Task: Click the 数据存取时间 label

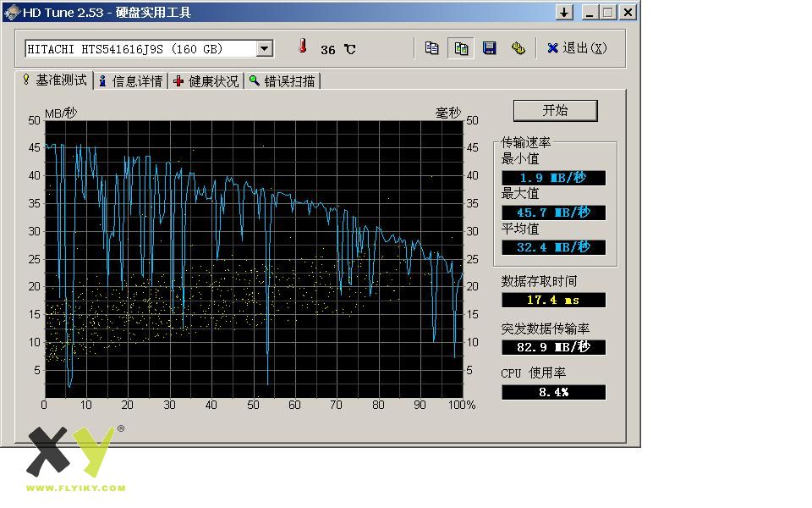Action: pyautogui.click(x=539, y=281)
